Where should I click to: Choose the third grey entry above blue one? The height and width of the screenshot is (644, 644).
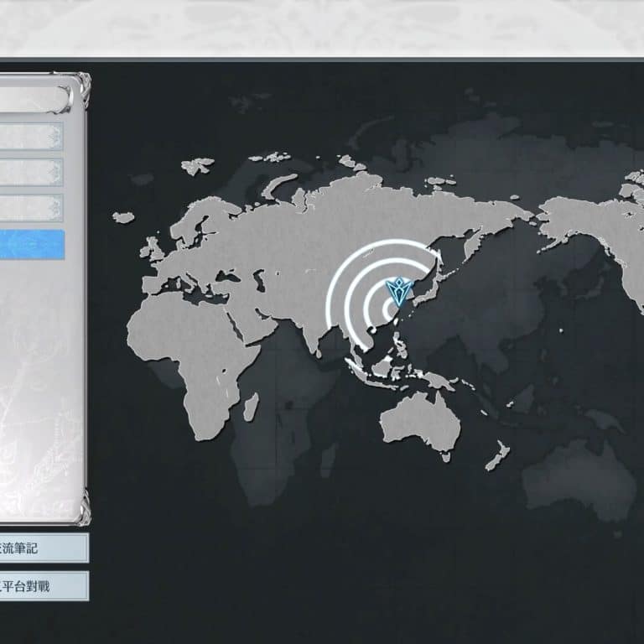click(x=31, y=208)
